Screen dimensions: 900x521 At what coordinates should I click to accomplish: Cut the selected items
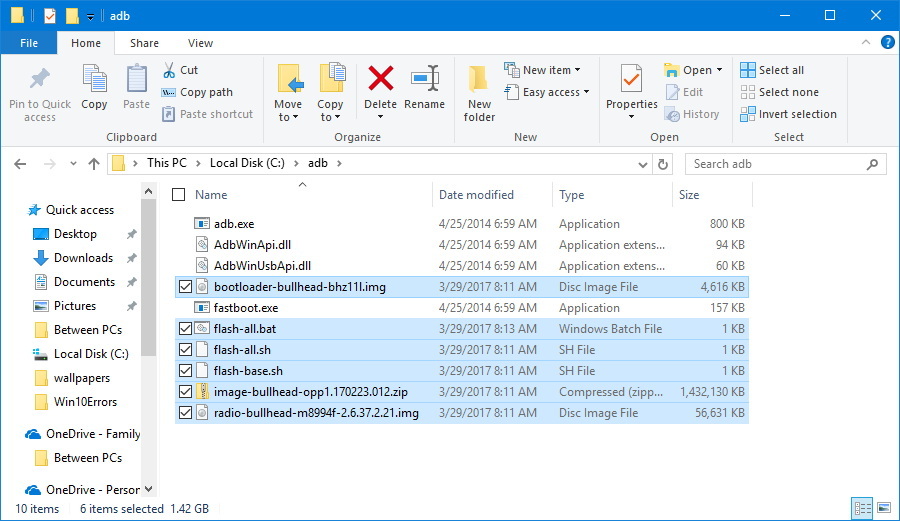pyautogui.click(x=180, y=70)
